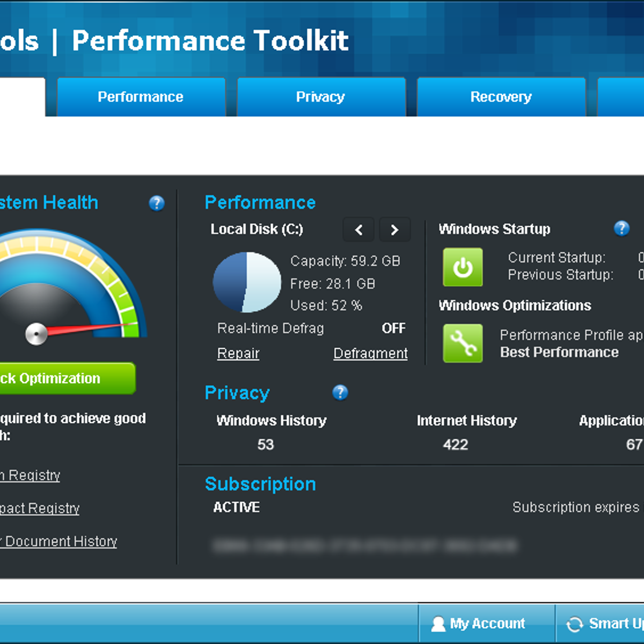644x644 pixels.
Task: Click the Windows Startup power icon
Action: pyautogui.click(x=462, y=267)
